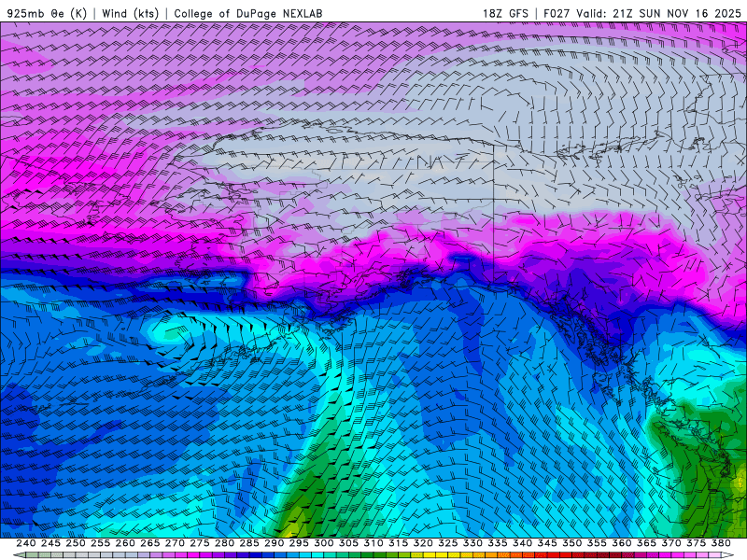Click the 295 value on the color scale
747x560 pixels.
point(299,543)
